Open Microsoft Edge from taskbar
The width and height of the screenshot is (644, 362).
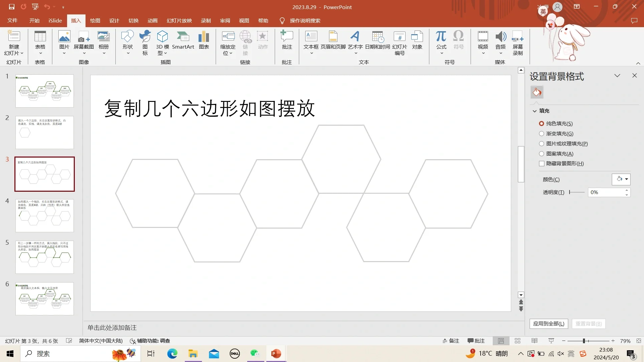click(172, 354)
